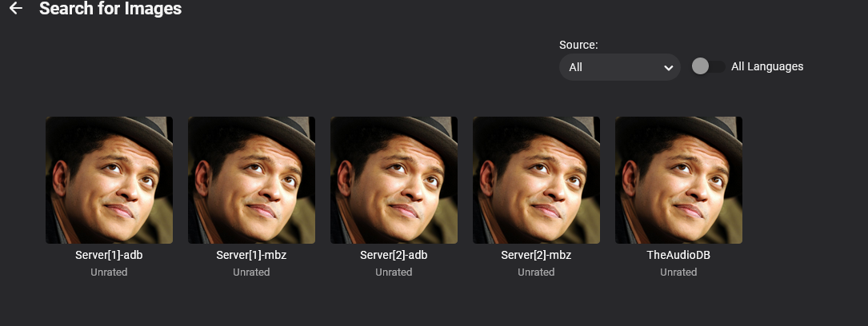The height and width of the screenshot is (326, 868).
Task: Click the Source dropdown chevron arrow
Action: 668,68
